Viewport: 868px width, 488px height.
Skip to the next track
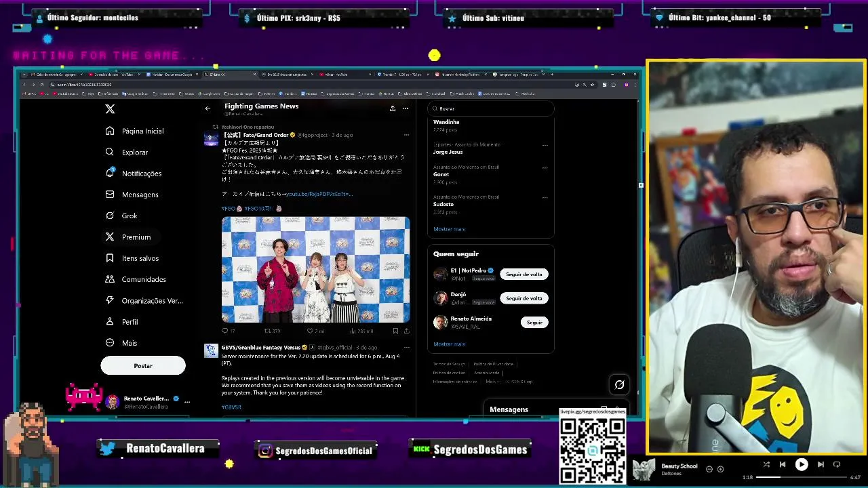(x=821, y=464)
